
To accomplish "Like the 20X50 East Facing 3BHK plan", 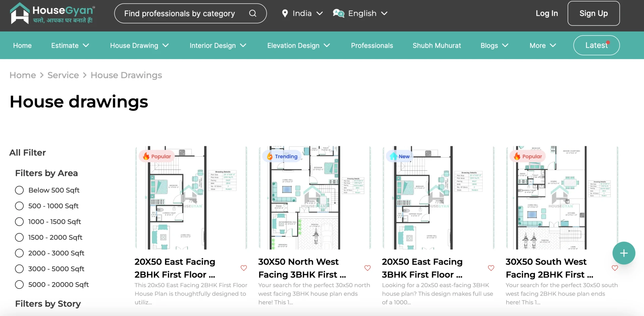I will click(x=491, y=268).
